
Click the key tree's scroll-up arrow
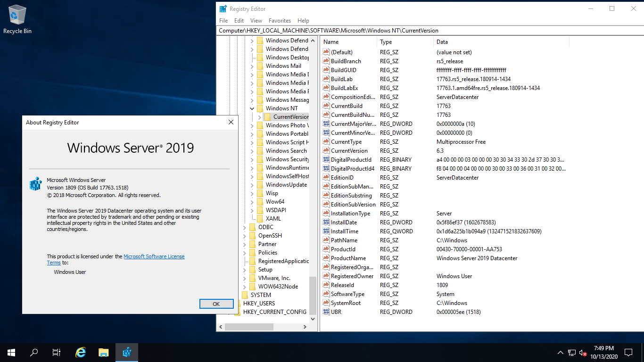[313, 40]
